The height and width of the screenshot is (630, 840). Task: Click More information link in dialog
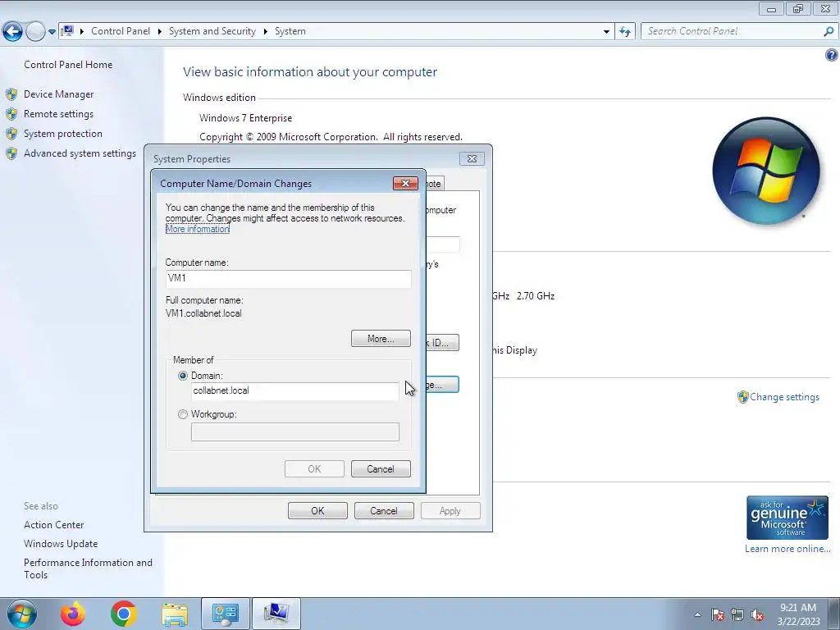click(x=197, y=230)
